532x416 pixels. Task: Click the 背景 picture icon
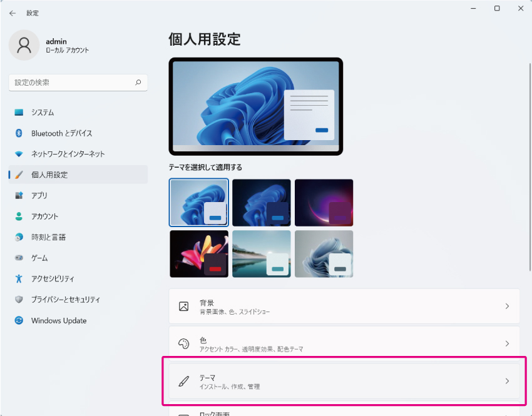pos(183,307)
